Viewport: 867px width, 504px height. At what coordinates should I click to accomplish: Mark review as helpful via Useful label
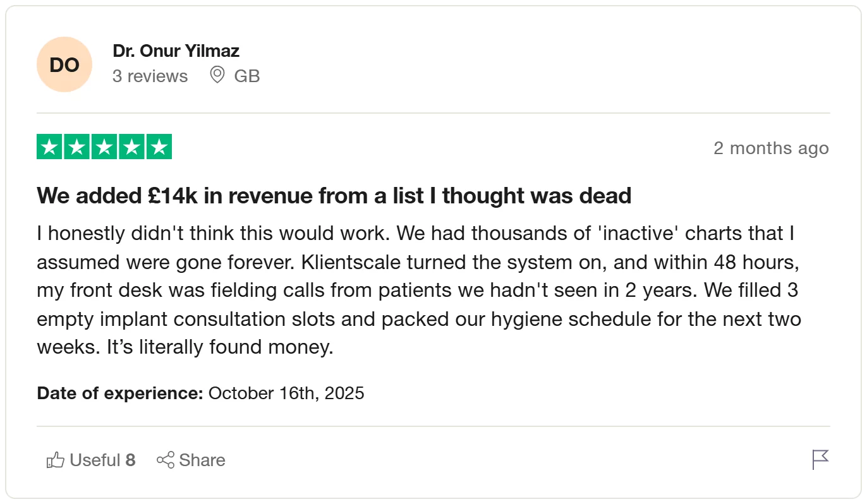click(95, 460)
